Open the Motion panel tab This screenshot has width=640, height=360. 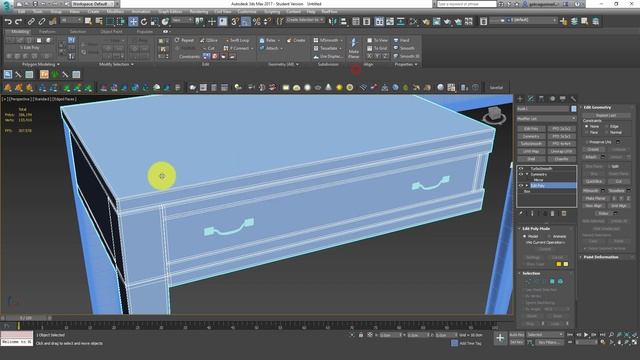[552, 99]
